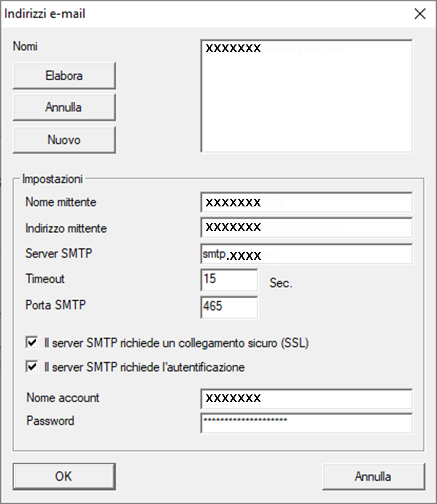Image resolution: width=437 pixels, height=504 pixels.
Task: Toggle the SSL secure connection checkbox
Action: (32, 343)
